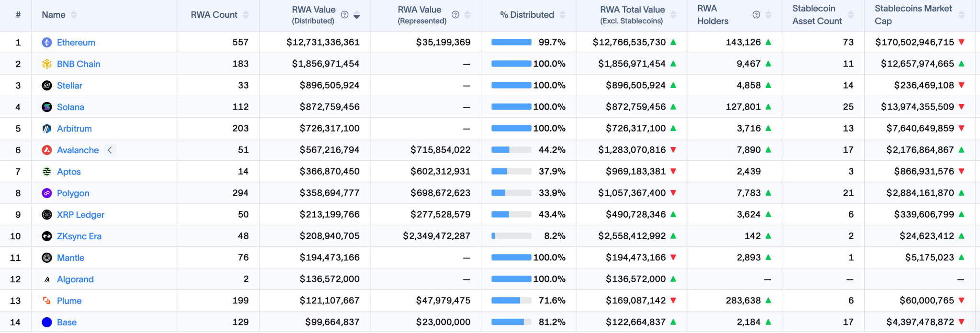Click the ZKsync Era 8.2% progress bar

click(511, 236)
